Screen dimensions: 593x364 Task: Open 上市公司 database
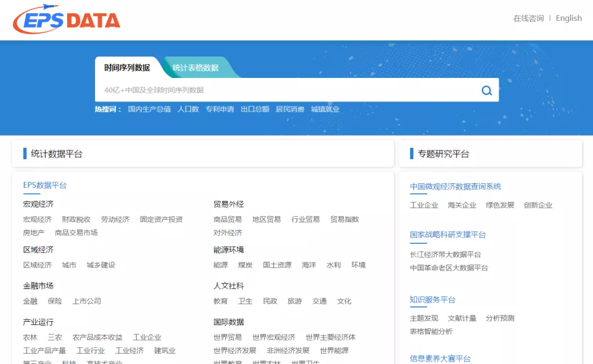[x=87, y=301]
